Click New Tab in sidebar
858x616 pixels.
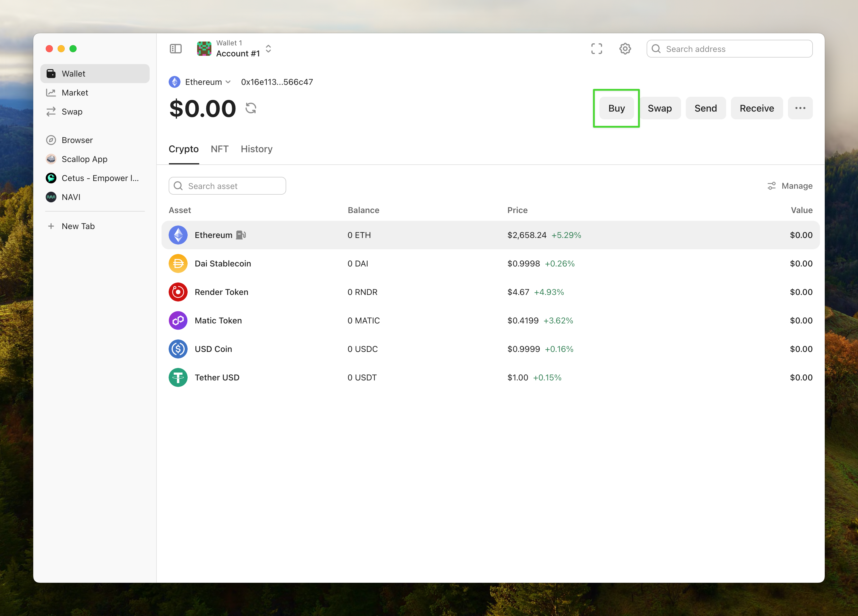(95, 226)
